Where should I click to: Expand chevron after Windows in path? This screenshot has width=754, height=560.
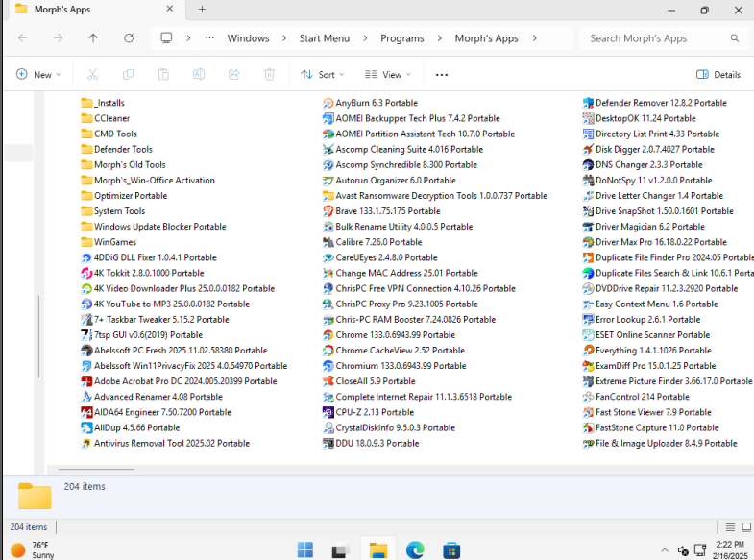[284, 38]
